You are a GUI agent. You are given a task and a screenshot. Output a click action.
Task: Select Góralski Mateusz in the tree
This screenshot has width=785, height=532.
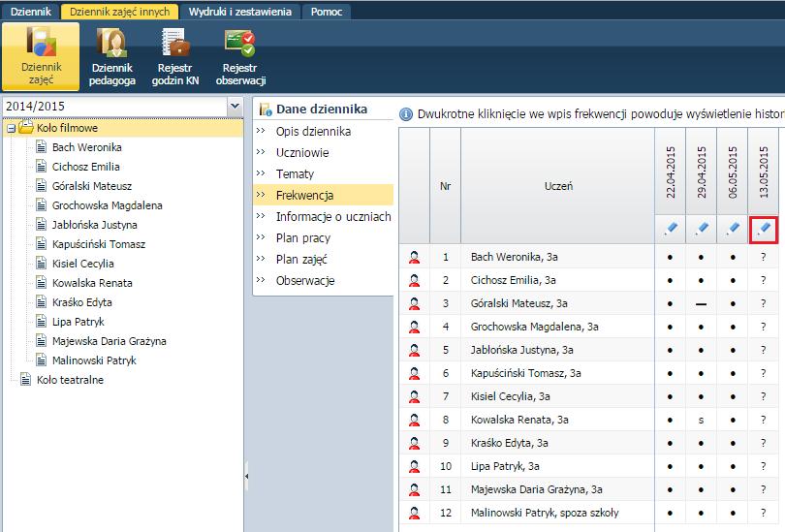point(92,186)
